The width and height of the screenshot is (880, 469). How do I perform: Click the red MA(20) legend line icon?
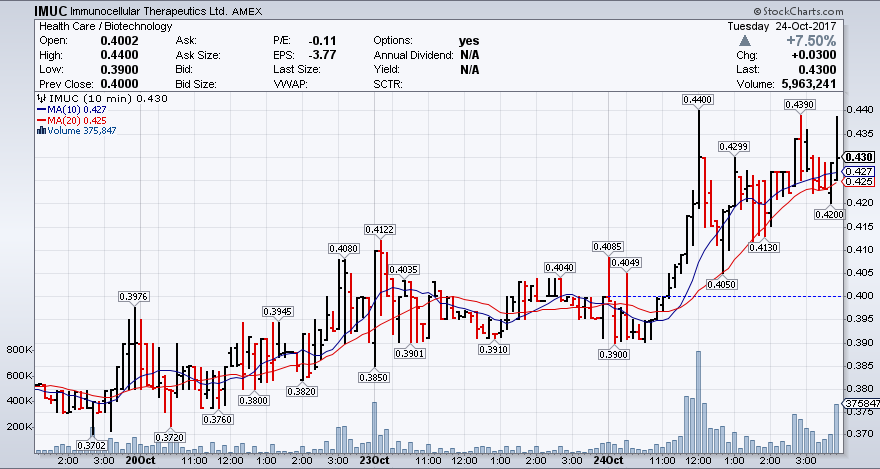coord(40,121)
